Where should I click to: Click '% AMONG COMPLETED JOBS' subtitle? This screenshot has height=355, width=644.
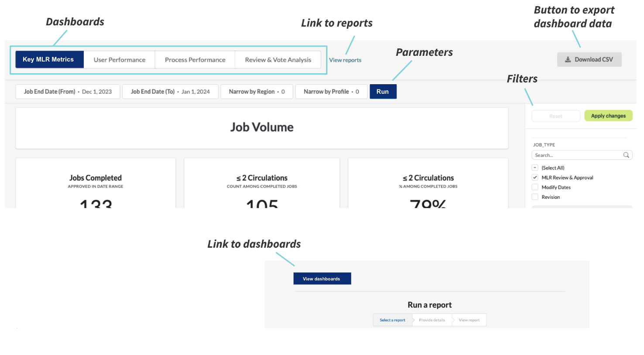(428, 187)
